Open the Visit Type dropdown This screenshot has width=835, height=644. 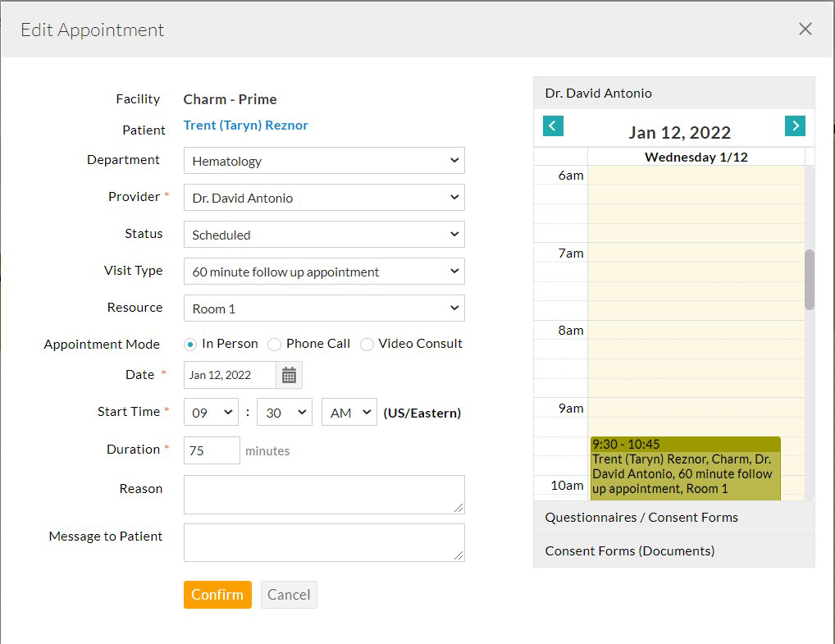coord(324,272)
